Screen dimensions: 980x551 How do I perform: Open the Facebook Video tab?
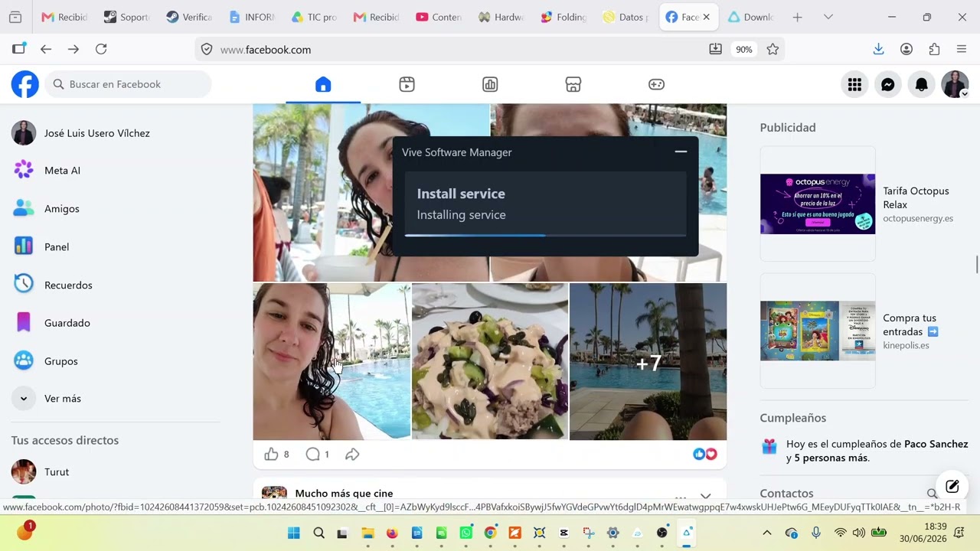(x=407, y=84)
